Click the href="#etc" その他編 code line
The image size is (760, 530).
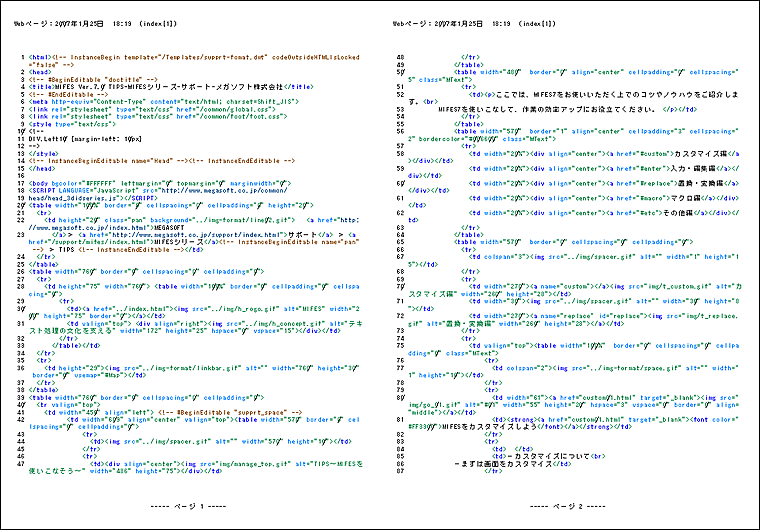point(580,212)
